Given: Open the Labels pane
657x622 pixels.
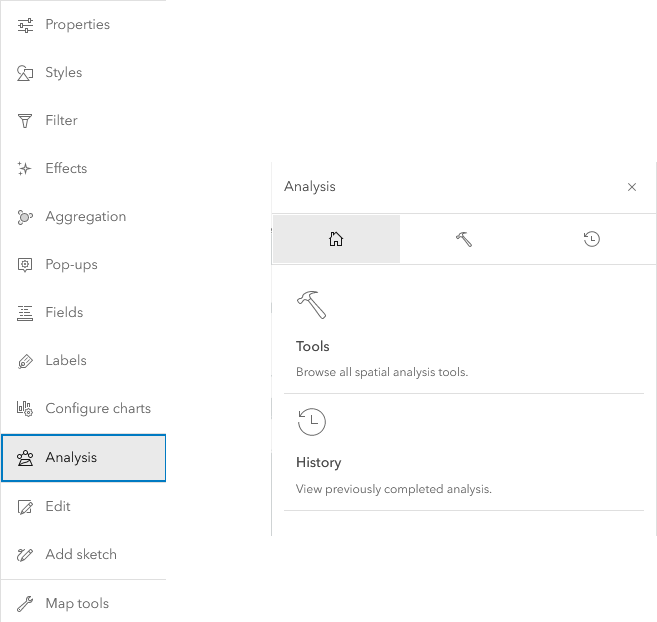Looking at the screenshot, I should coord(66,360).
